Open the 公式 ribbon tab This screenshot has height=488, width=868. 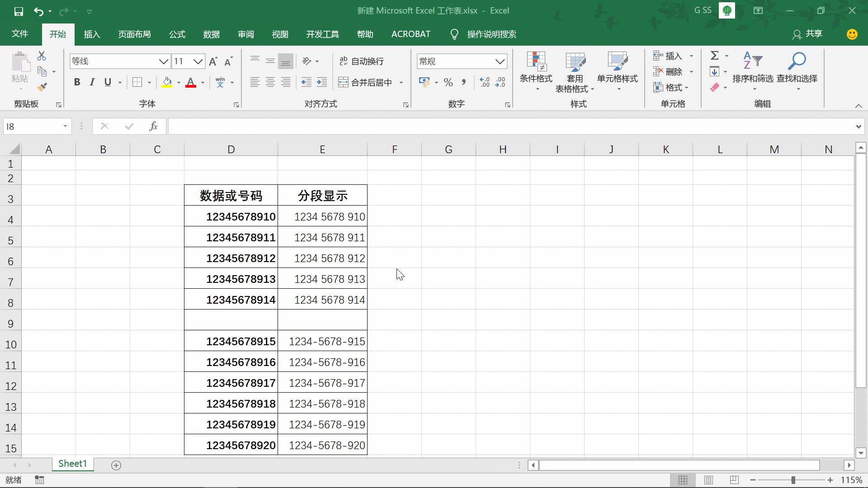[177, 34]
